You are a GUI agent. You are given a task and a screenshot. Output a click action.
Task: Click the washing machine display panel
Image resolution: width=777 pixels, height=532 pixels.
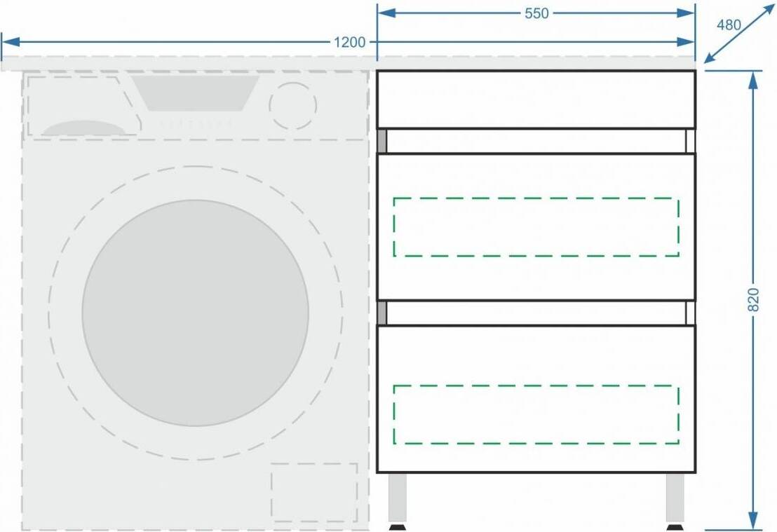tap(196, 93)
